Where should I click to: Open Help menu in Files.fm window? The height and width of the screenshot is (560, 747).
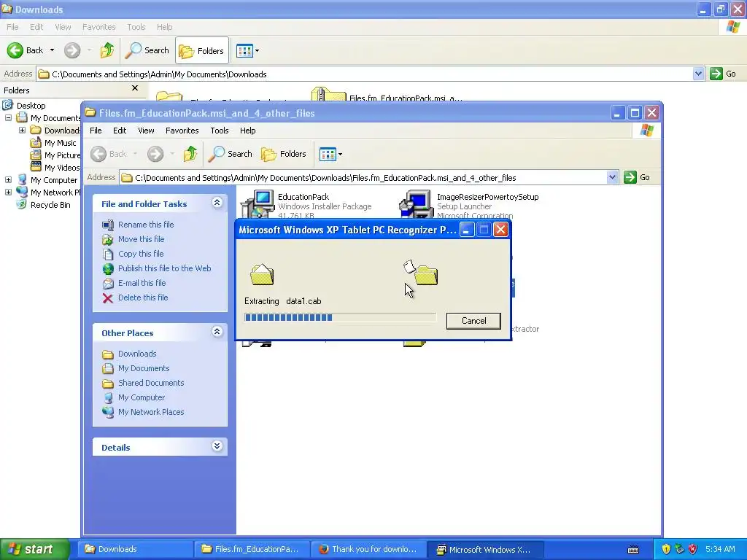[x=247, y=131]
